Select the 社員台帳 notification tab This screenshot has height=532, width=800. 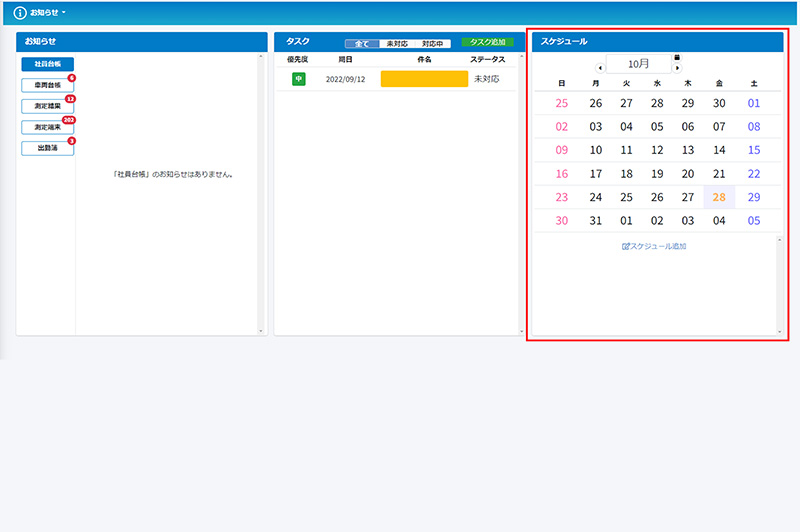(x=47, y=64)
